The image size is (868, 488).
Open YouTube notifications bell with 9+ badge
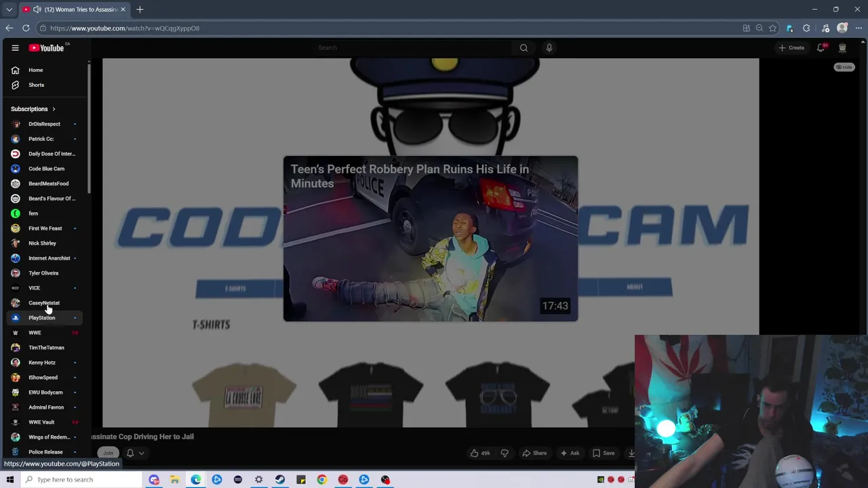821,47
